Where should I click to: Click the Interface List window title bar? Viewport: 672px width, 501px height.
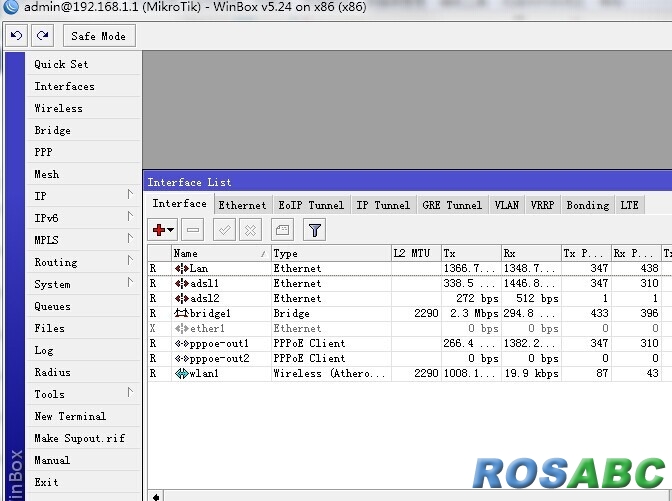click(407, 182)
